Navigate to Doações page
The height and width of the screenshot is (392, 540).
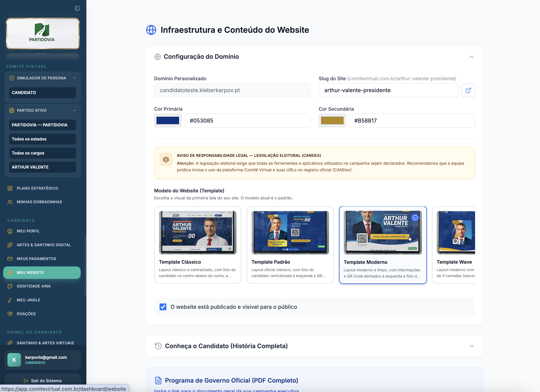(x=42, y=314)
